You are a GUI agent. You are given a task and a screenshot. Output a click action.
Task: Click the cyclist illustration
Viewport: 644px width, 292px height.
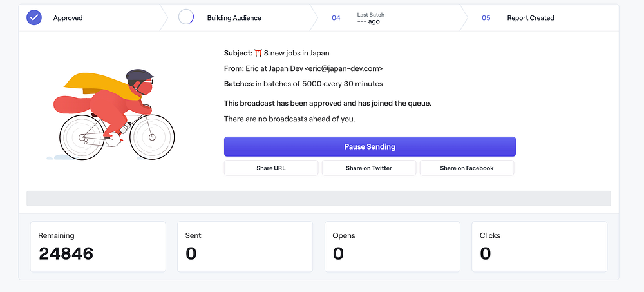point(113,113)
